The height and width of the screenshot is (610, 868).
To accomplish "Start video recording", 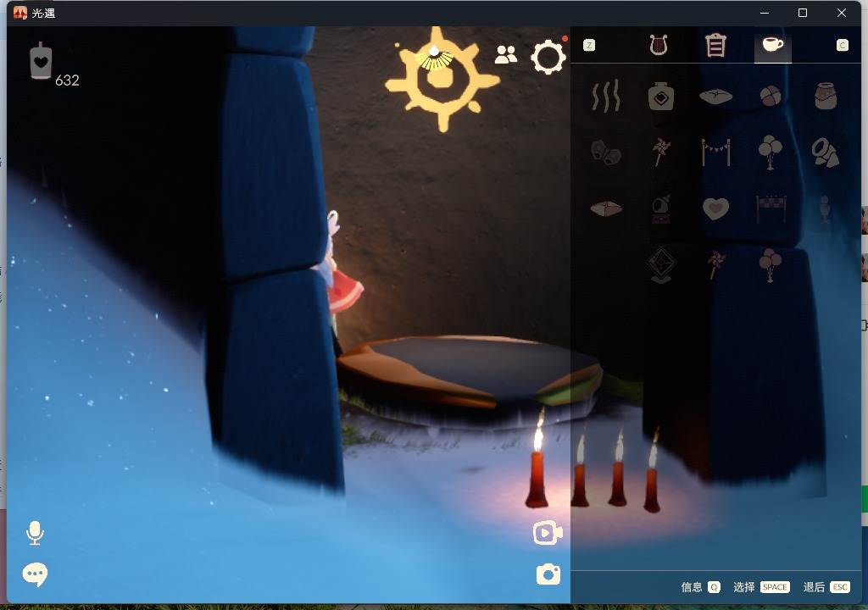I will 548,533.
